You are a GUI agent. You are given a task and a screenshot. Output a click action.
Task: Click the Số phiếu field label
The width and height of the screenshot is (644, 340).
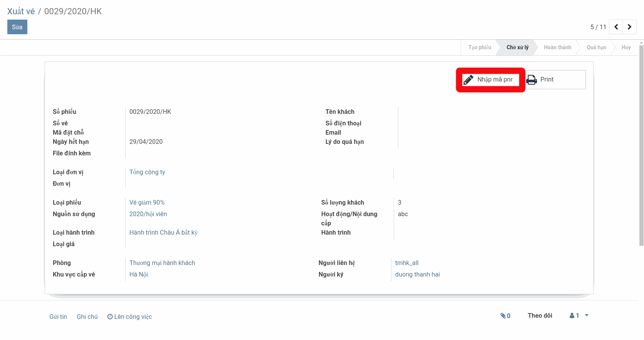[64, 112]
